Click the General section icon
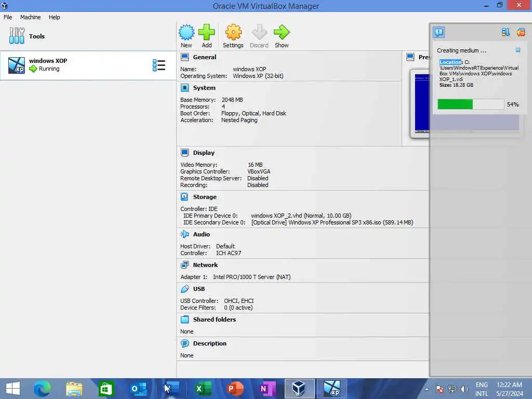Screen dimensions: 532x399 click(x=184, y=57)
